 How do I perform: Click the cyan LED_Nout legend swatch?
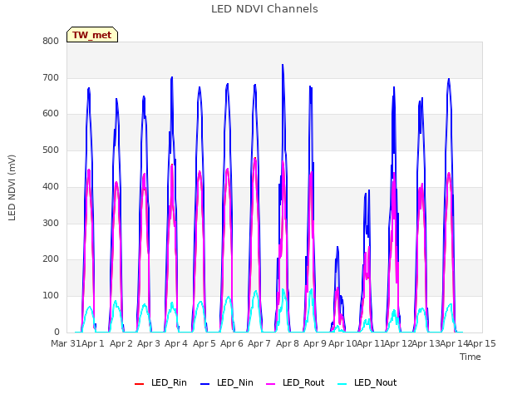tap(342, 384)
